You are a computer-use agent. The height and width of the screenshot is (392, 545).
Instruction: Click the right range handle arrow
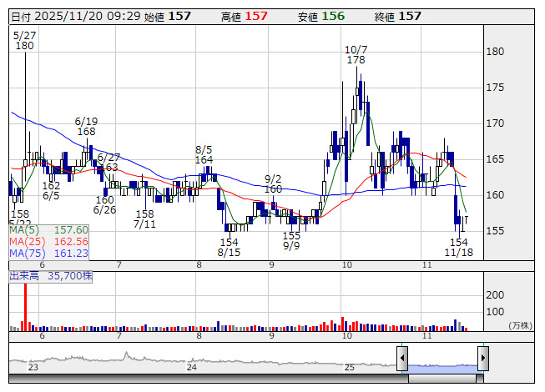point(482,359)
